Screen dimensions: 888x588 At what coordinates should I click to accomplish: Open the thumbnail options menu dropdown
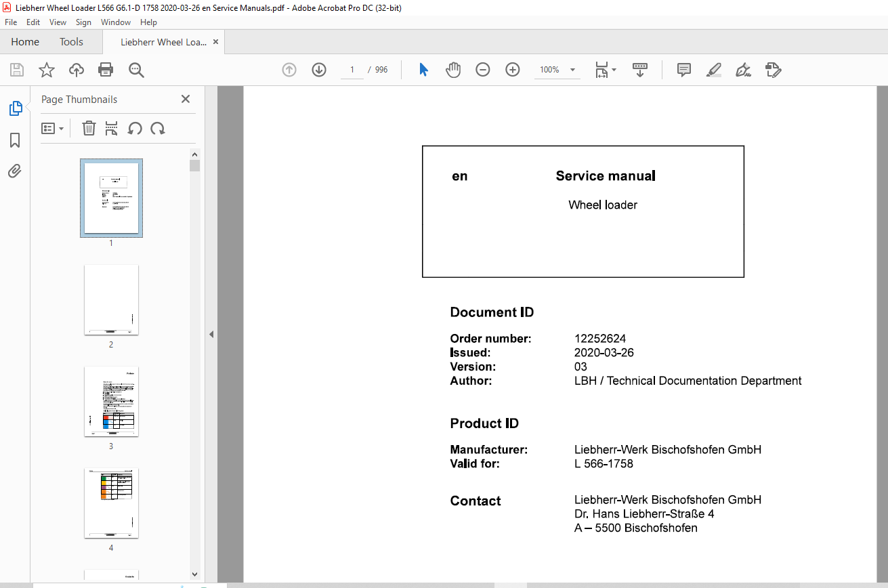(52, 128)
